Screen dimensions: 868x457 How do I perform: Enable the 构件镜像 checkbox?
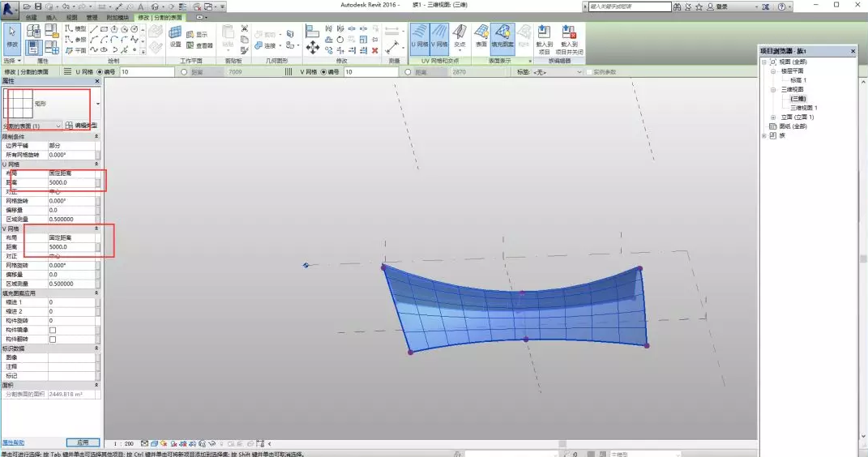pyautogui.click(x=53, y=331)
